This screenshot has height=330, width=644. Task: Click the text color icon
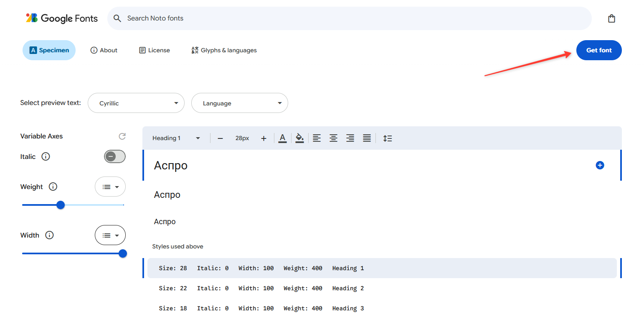pyautogui.click(x=282, y=138)
